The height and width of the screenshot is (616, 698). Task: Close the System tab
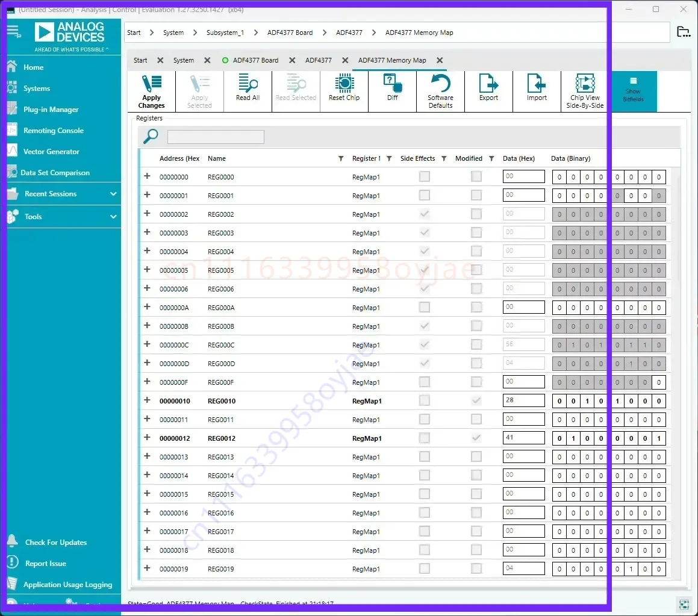point(207,60)
